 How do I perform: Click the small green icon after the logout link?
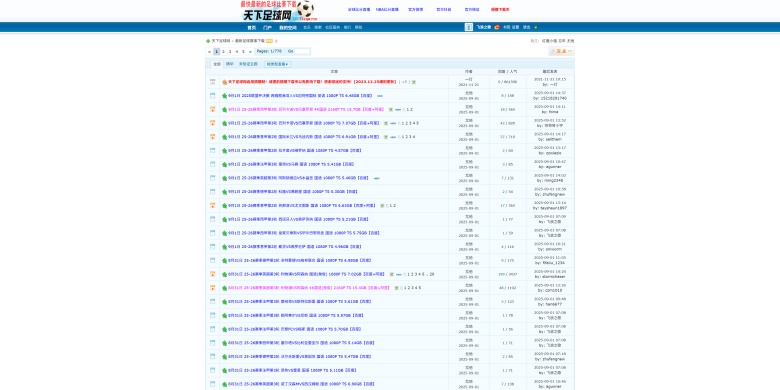(536, 27)
